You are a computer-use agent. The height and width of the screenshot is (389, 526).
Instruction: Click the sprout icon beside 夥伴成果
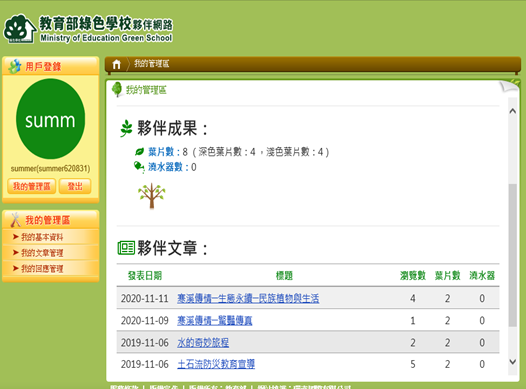click(126, 128)
